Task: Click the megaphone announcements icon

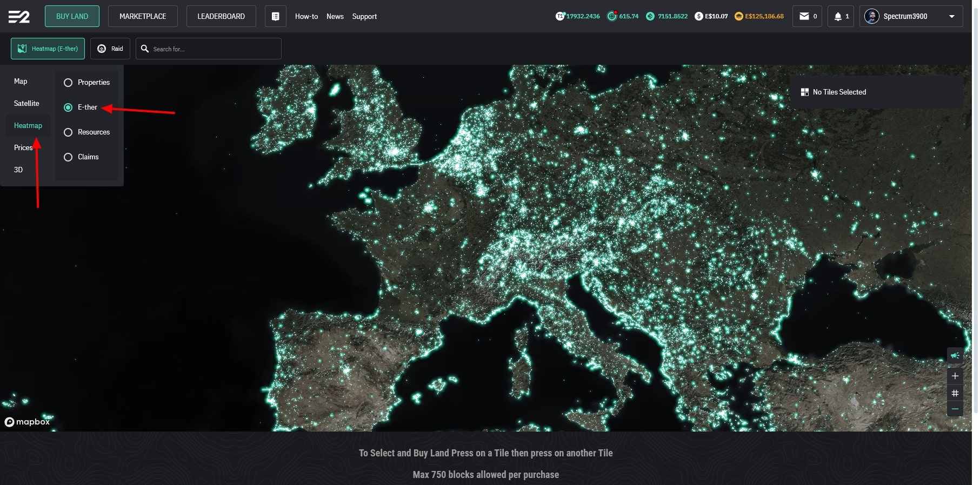Action: [x=955, y=355]
